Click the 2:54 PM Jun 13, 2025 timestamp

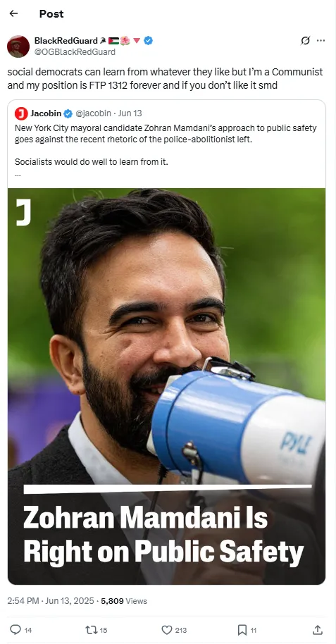tap(51, 601)
